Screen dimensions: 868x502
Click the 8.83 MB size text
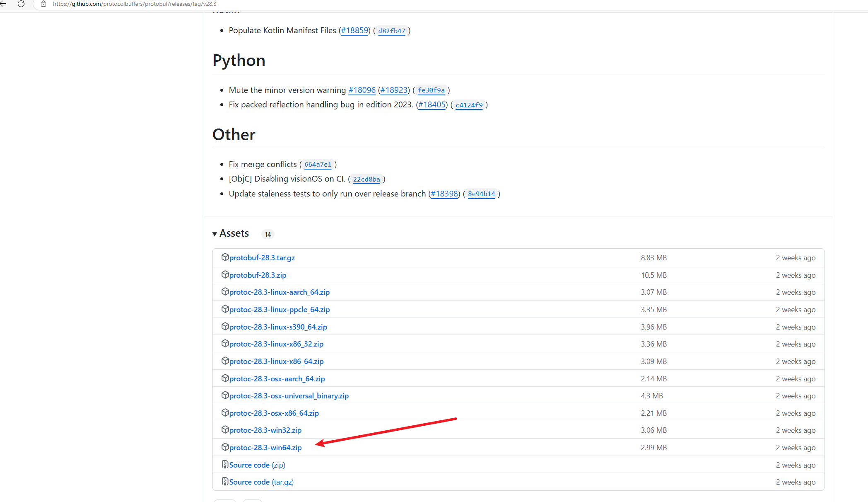tap(654, 258)
